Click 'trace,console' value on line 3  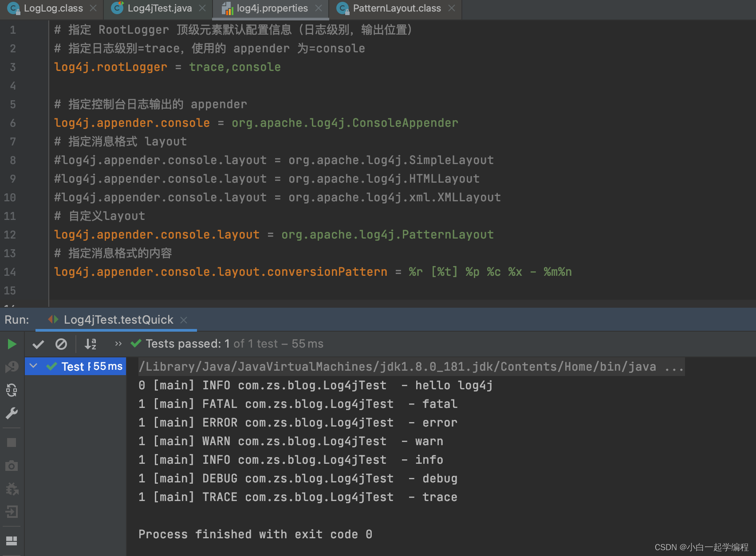235,67
